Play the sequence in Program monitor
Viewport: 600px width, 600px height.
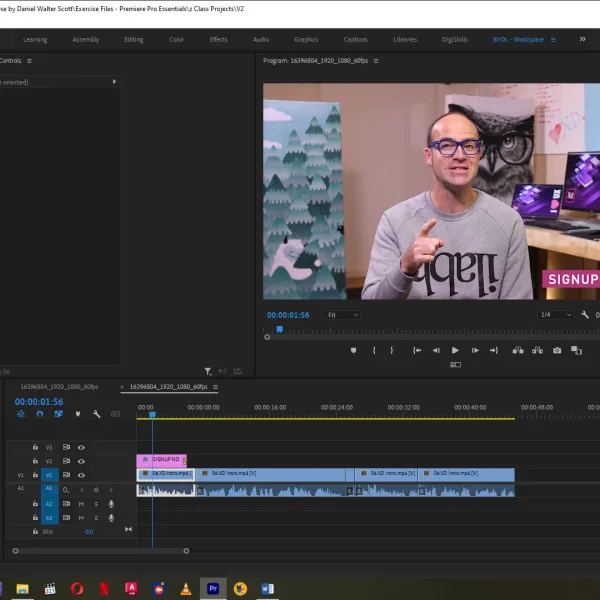point(455,350)
